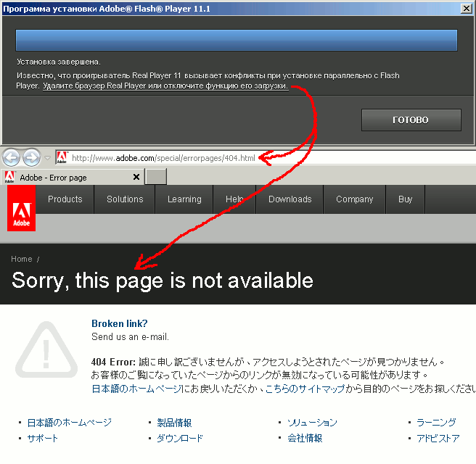Click the browser Back arrow button
The width and height of the screenshot is (476, 464).
tap(11, 157)
